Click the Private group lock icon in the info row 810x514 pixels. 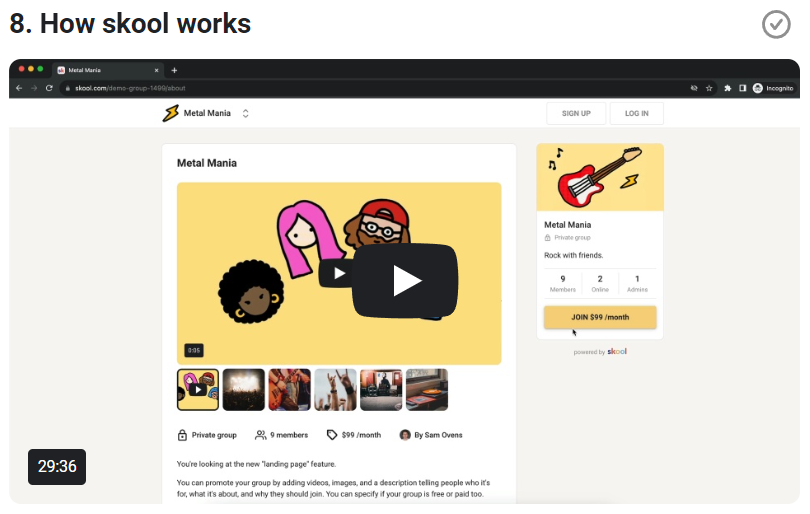click(182, 435)
